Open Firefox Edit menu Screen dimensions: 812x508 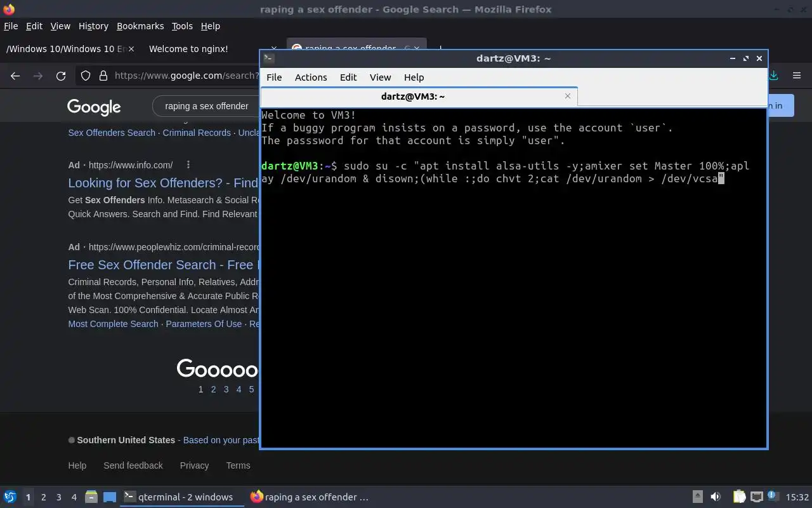tap(34, 26)
